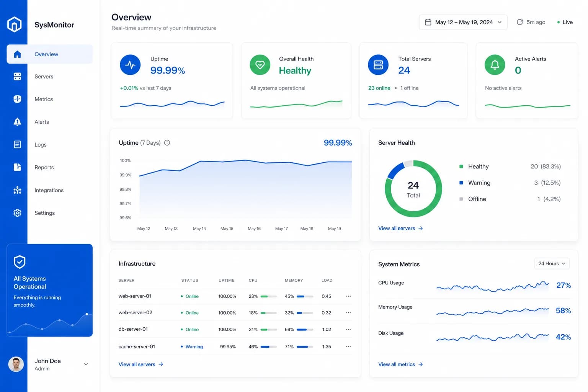Open the more options menu for cache-server-01
The width and height of the screenshot is (588, 392).
point(348,347)
